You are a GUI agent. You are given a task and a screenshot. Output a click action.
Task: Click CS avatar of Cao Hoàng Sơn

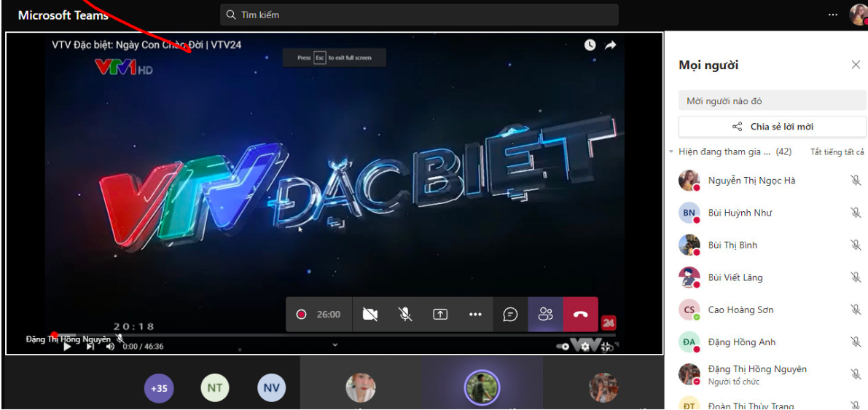coord(689,310)
